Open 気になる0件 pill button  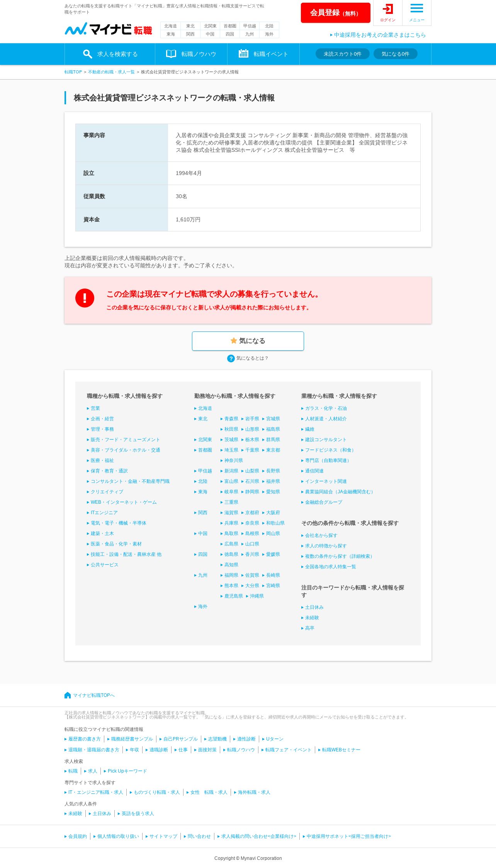pyautogui.click(x=396, y=54)
